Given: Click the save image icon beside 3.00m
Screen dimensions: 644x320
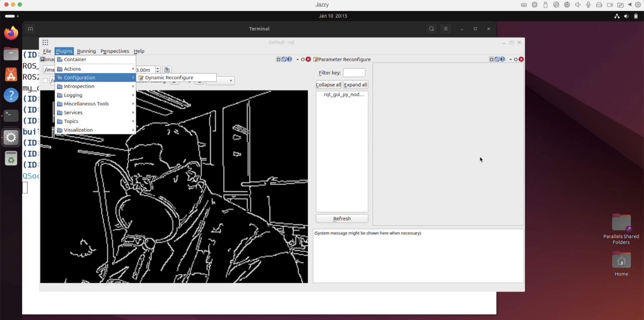Looking at the screenshot, I should 167,70.
